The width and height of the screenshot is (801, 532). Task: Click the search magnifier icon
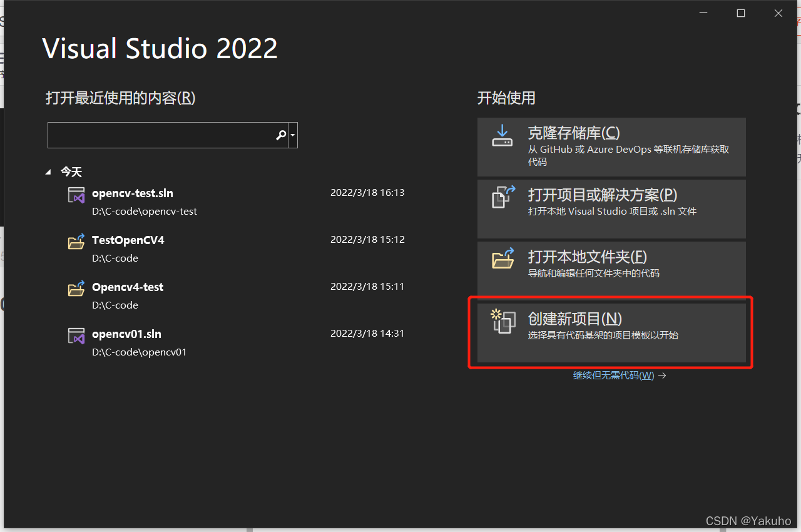tap(280, 135)
